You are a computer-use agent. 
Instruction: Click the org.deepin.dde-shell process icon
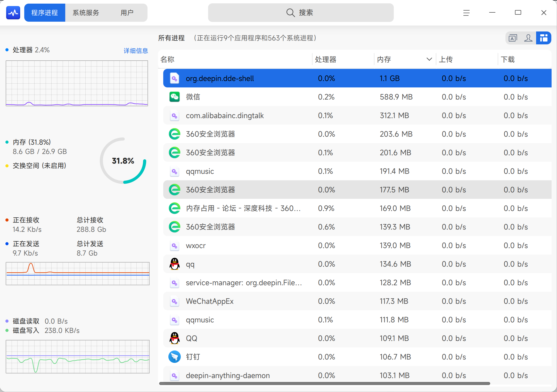click(x=175, y=78)
